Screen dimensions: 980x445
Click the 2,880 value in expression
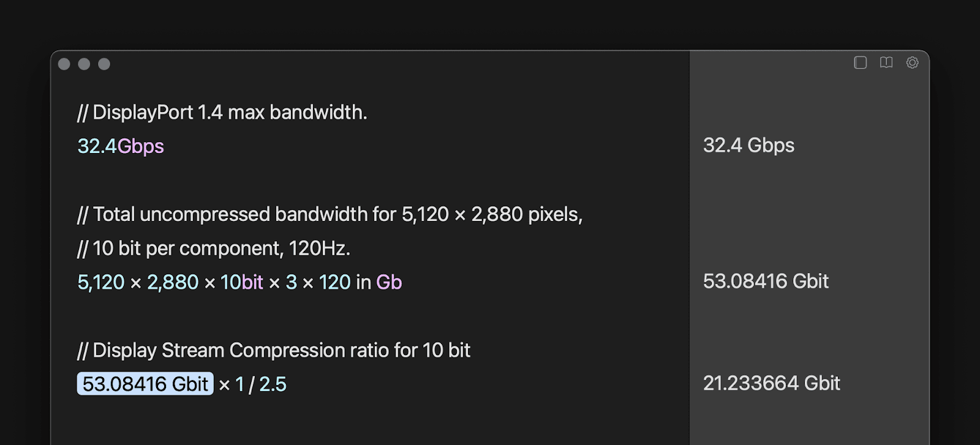[173, 282]
